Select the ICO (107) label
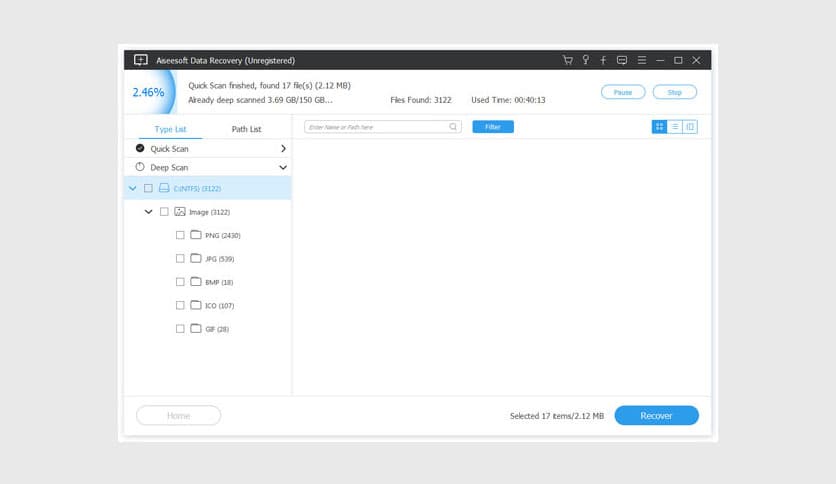 tap(220, 306)
